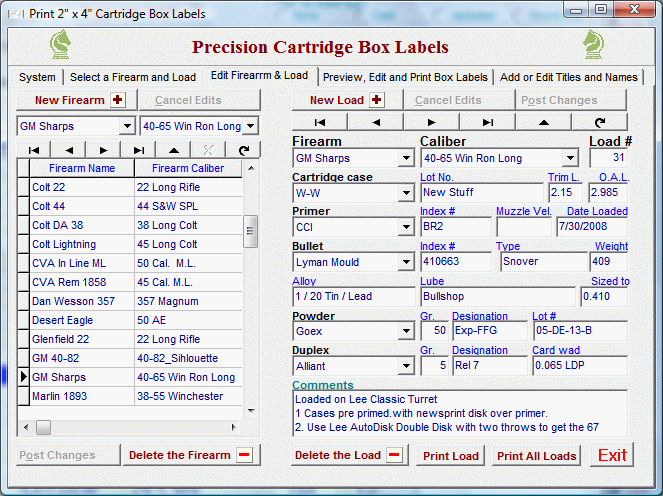The height and width of the screenshot is (496, 663).
Task: Jump to last firearm record in left navigator
Action: click(x=138, y=150)
